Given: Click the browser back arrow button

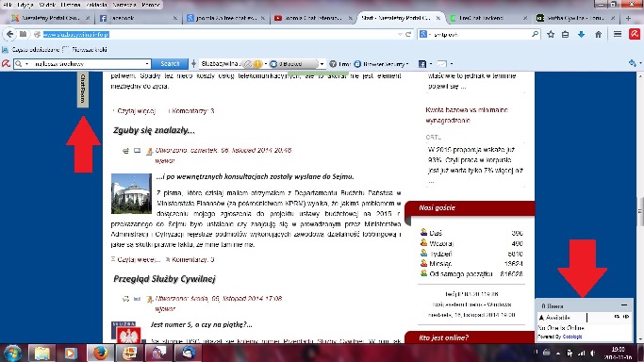Looking at the screenshot, I should [9, 34].
